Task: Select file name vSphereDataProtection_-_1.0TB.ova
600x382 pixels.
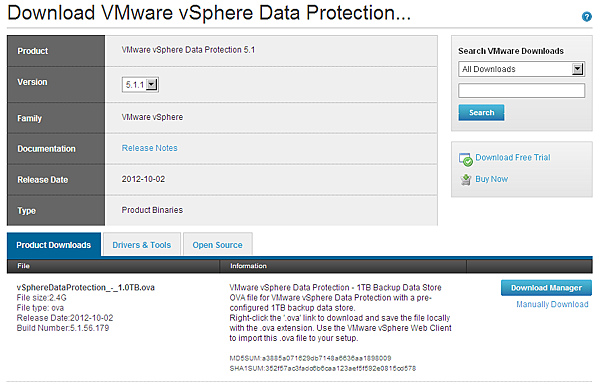Action: coord(85,287)
